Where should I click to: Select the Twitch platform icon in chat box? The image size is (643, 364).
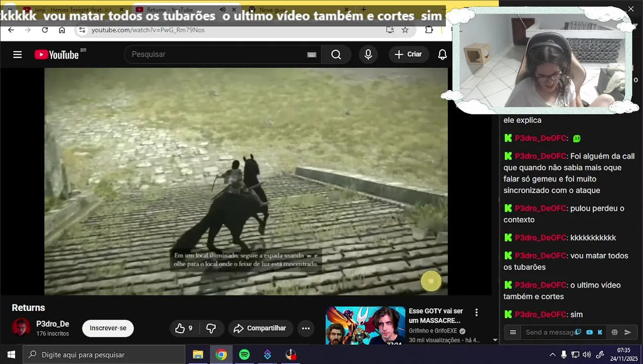(578, 332)
